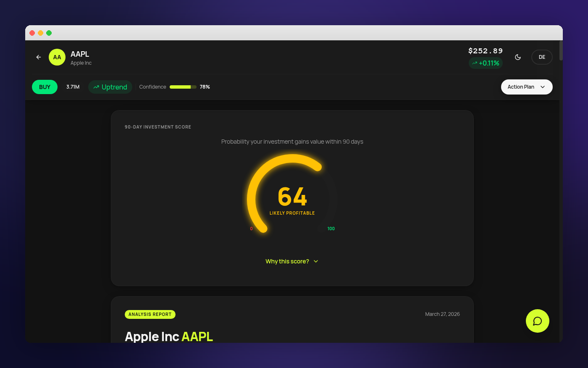Screen dimensions: 588x368
Task: Click the green BUY badge
Action: tap(45, 87)
